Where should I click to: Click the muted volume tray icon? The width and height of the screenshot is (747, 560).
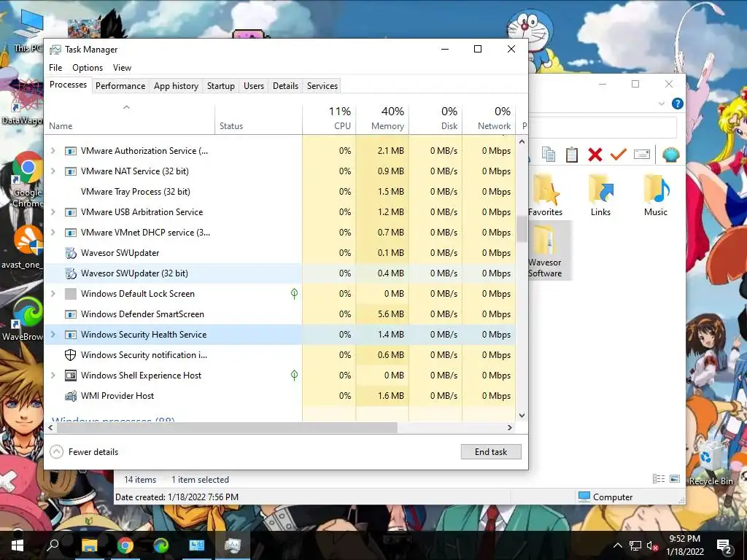pyautogui.click(x=653, y=545)
